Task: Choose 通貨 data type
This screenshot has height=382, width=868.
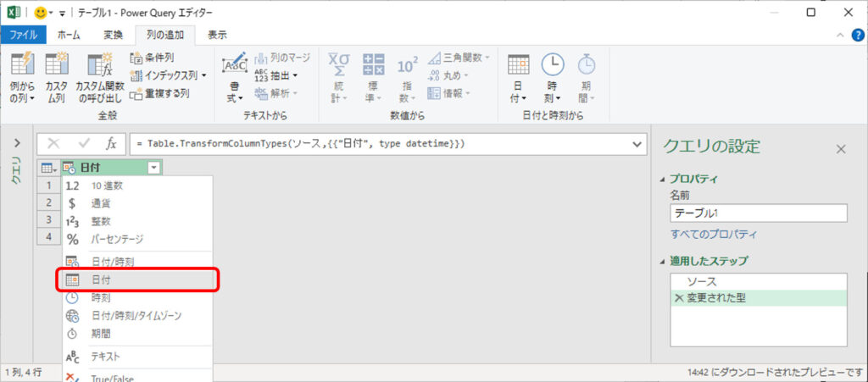Action: [x=137, y=203]
